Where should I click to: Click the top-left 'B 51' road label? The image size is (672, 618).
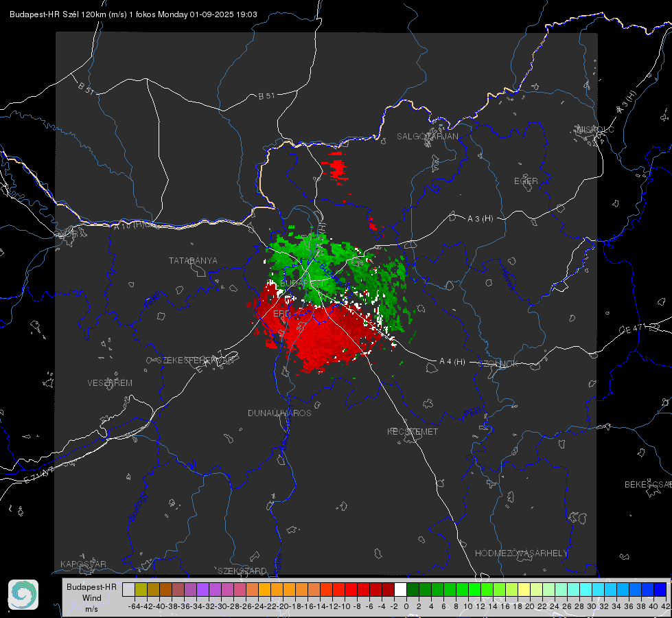(86, 88)
